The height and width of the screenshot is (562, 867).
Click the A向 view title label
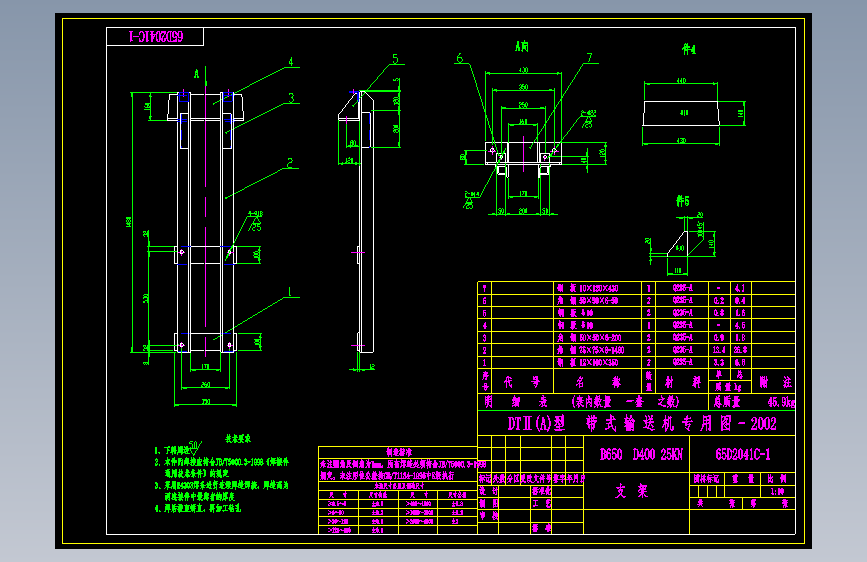(522, 46)
